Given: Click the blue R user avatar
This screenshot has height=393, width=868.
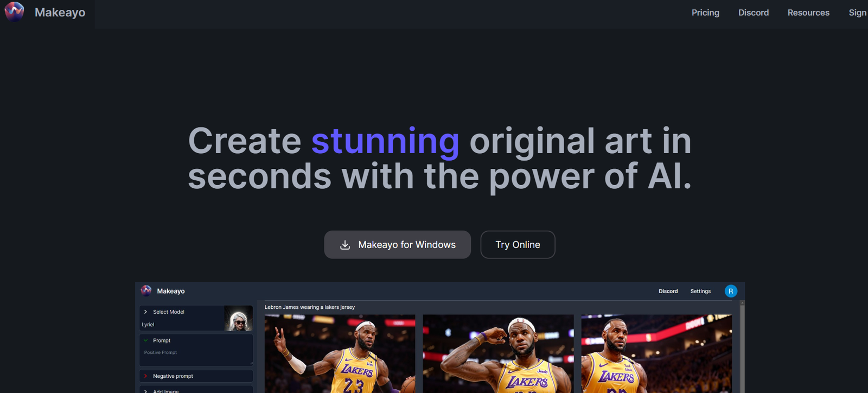Looking at the screenshot, I should pyautogui.click(x=731, y=291).
